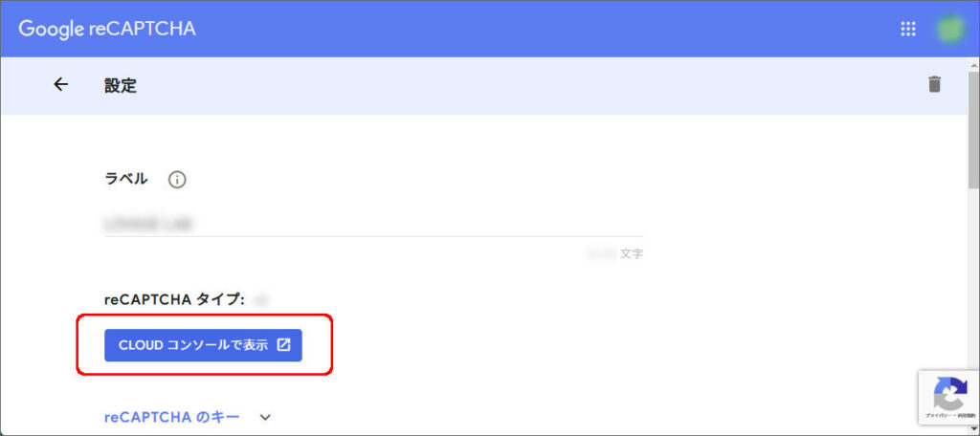
Task: Show the info tooltip beside ラベル
Action: 177,181
